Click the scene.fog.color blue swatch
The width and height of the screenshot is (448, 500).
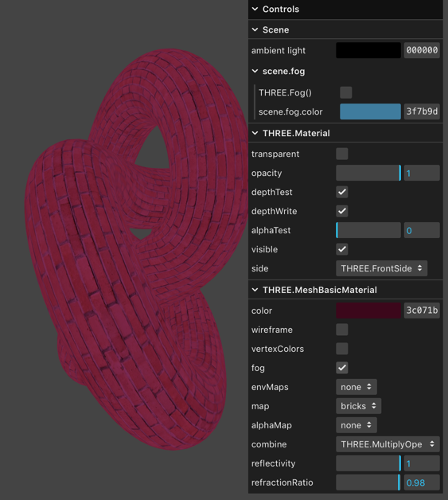[x=370, y=111]
